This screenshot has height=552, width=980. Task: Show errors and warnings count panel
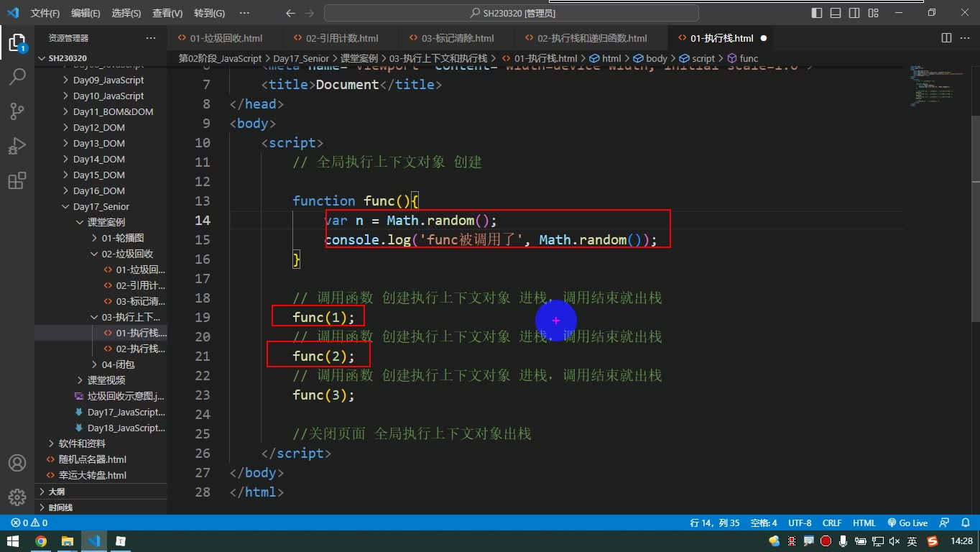coord(29,523)
